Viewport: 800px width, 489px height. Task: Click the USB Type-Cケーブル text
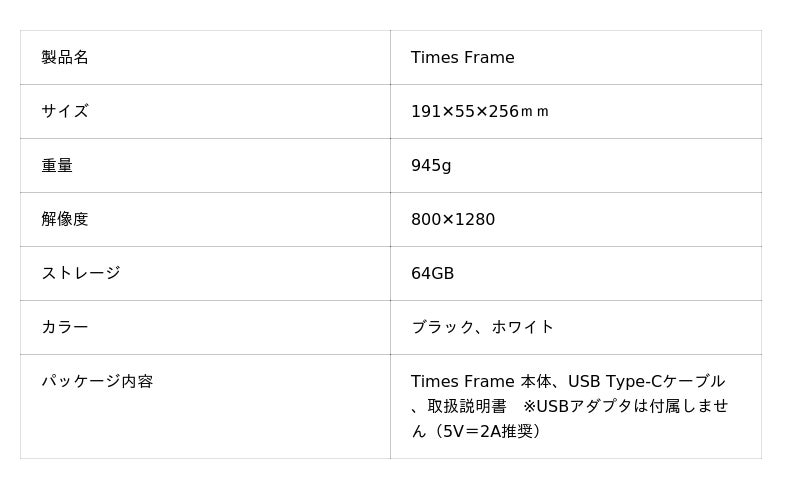646,382
